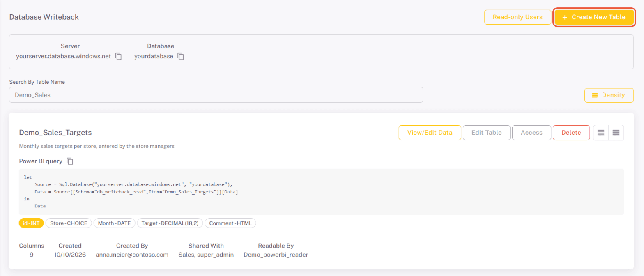Select the id - INT column chip
Screen dimensions: 644x276
click(31, 223)
